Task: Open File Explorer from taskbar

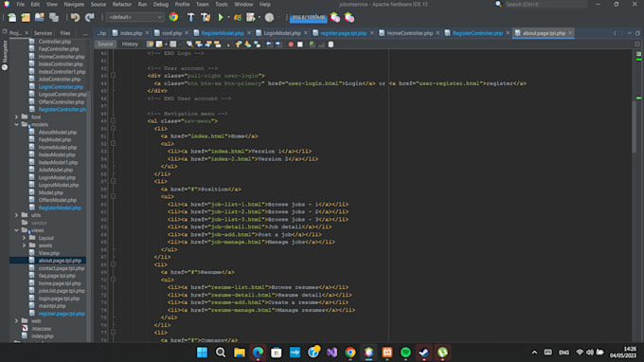Action: click(x=239, y=353)
